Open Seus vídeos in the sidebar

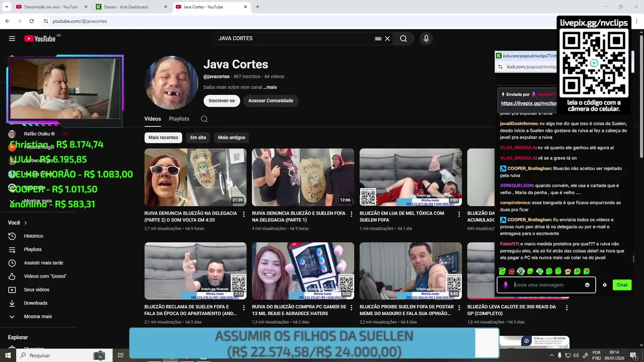(x=36, y=290)
